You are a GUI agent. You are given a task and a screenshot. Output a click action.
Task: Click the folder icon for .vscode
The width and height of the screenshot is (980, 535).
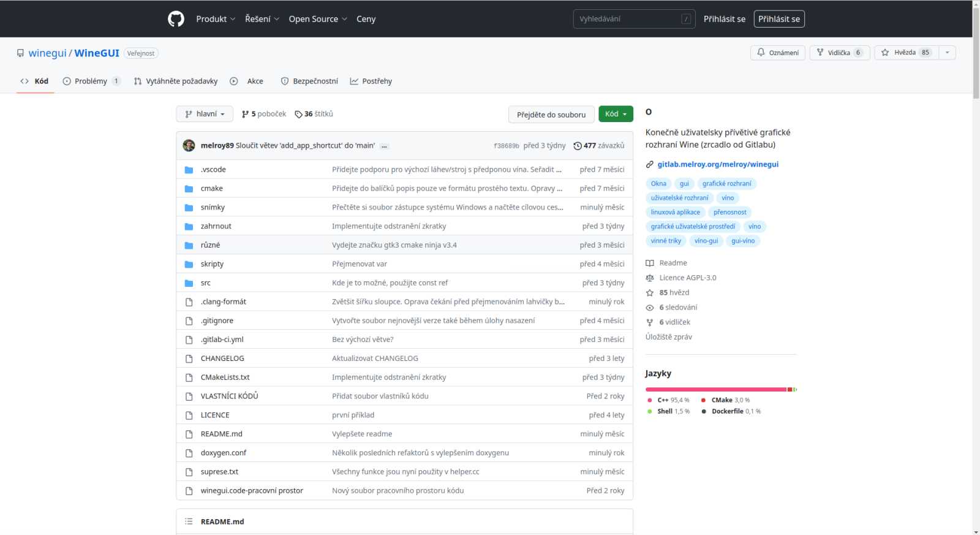(189, 170)
